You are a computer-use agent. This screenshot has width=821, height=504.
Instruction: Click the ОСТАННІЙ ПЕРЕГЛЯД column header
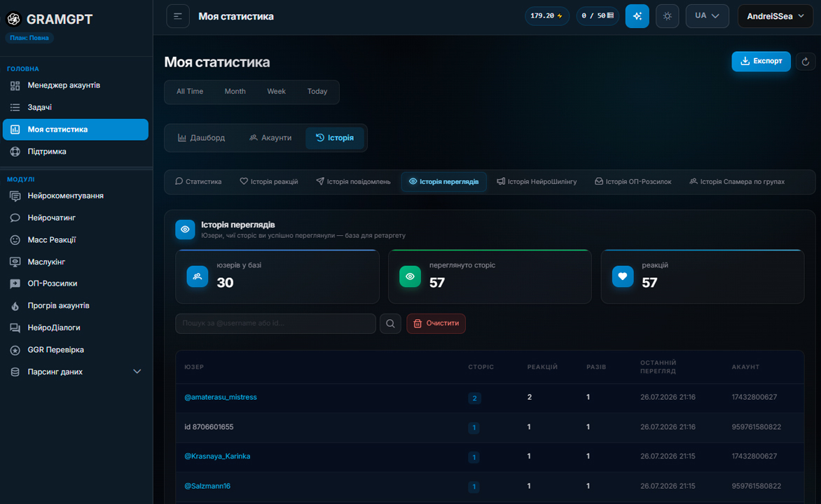658,367
